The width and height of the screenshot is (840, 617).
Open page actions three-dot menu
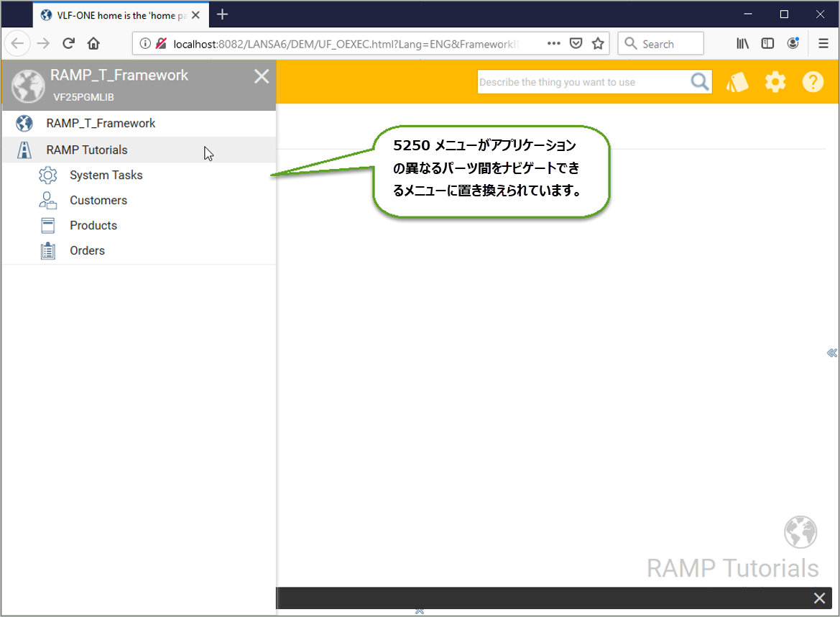pyautogui.click(x=554, y=43)
